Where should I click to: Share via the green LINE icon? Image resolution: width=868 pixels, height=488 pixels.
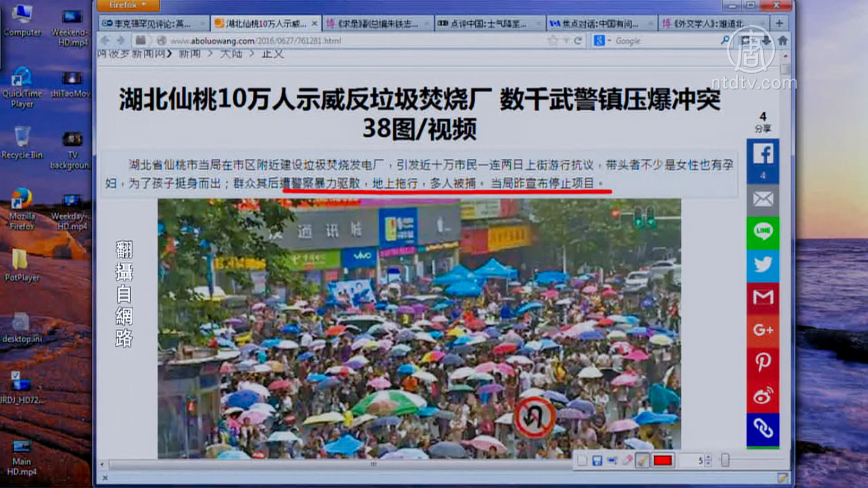pos(763,232)
